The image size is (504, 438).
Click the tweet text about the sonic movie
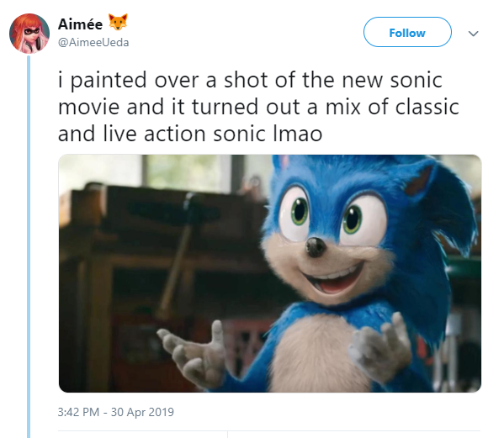click(258, 107)
